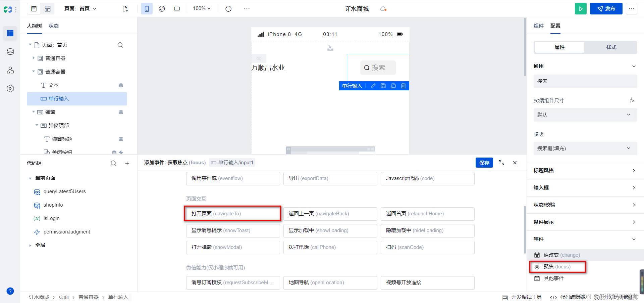Click the edit pencil icon on 单行输入 toolbar
The image size is (644, 303).
click(x=373, y=86)
